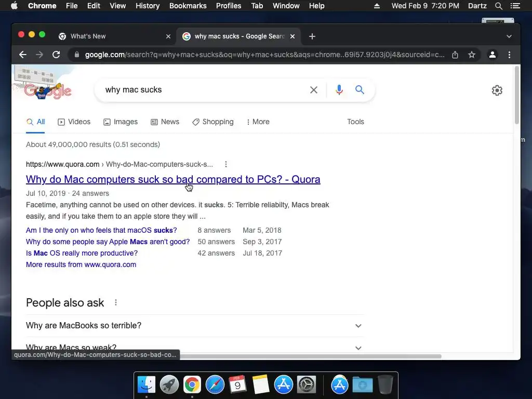Open the dots menu next to People also ask
Screen dimensions: 532x399
pyautogui.click(x=116, y=302)
